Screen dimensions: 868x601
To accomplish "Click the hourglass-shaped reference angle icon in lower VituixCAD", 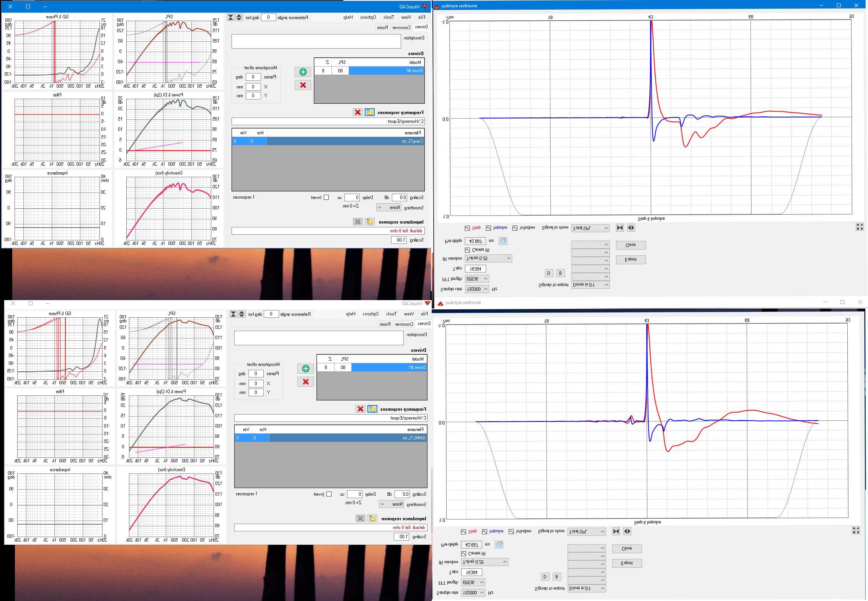I will [x=233, y=314].
